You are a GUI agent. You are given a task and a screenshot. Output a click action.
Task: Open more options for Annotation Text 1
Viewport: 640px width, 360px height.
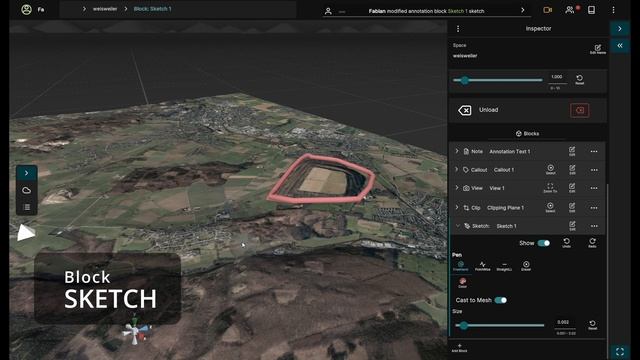tap(594, 151)
